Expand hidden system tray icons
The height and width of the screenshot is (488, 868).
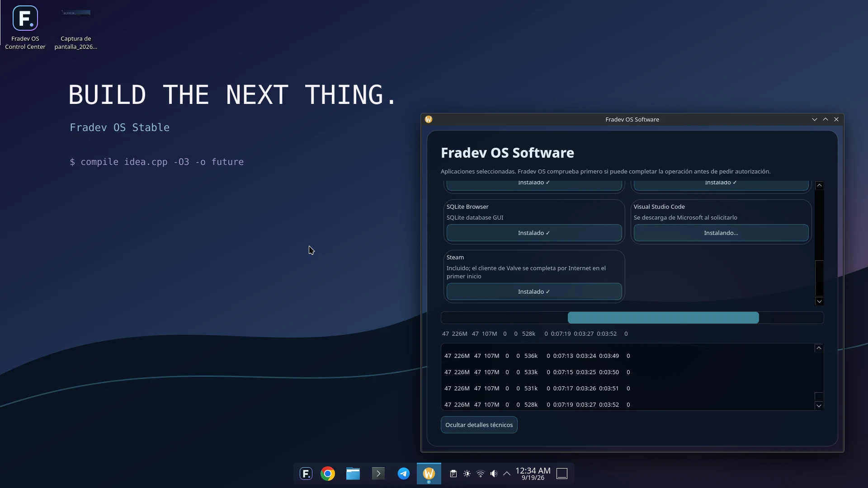click(507, 474)
